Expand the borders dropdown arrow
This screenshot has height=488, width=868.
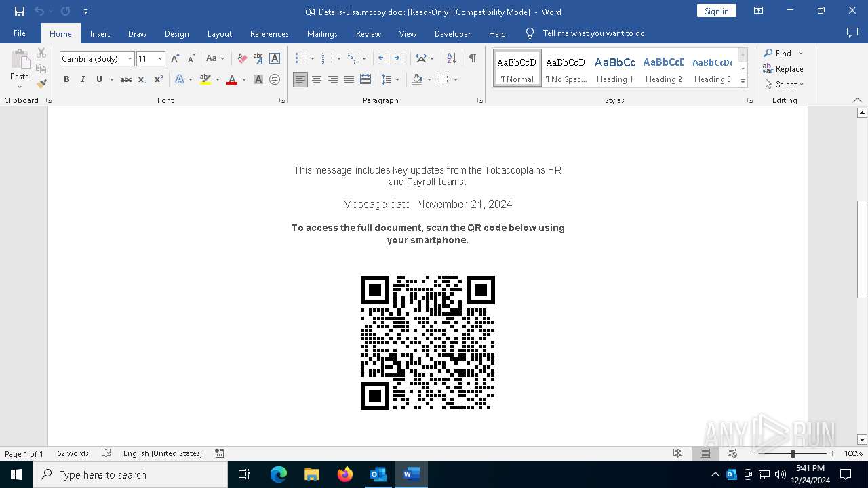[456, 79]
